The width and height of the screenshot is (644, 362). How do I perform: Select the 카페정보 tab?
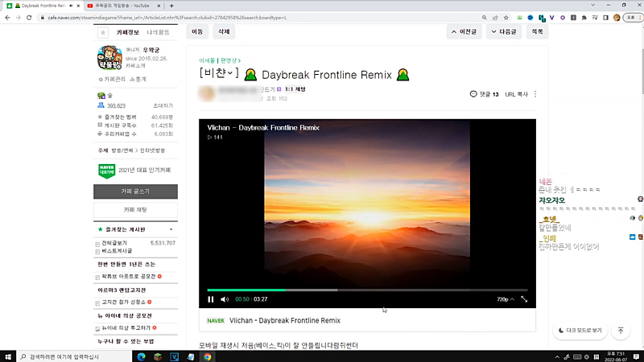tap(127, 32)
